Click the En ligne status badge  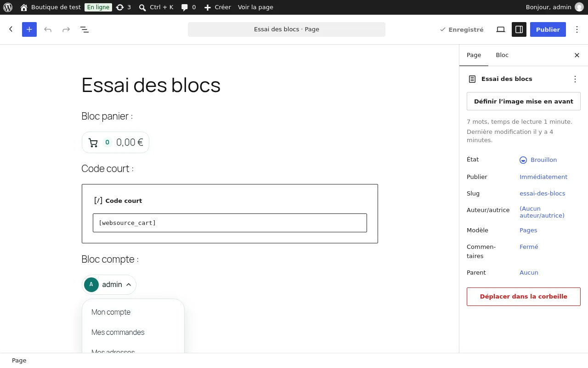[98, 7]
